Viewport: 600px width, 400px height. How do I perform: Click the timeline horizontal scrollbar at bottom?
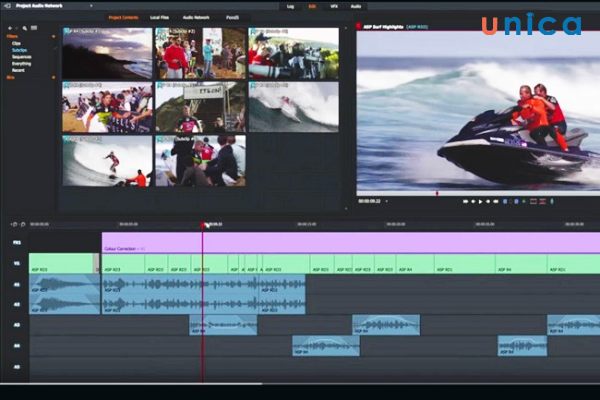click(131, 384)
